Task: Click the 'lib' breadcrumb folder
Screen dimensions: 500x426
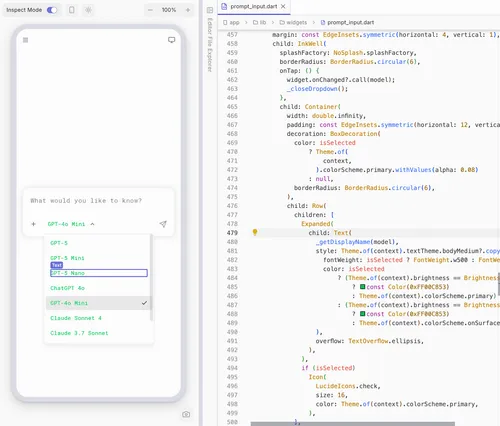Action: [x=259, y=22]
